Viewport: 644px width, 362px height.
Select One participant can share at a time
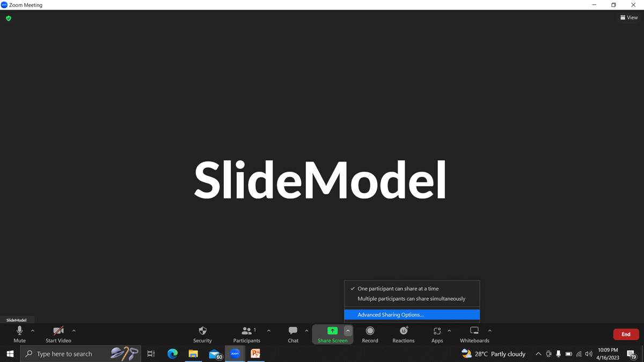click(x=412, y=289)
